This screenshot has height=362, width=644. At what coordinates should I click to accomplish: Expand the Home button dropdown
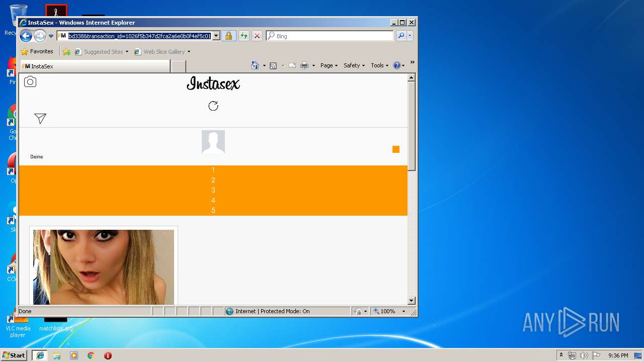pyautogui.click(x=264, y=65)
